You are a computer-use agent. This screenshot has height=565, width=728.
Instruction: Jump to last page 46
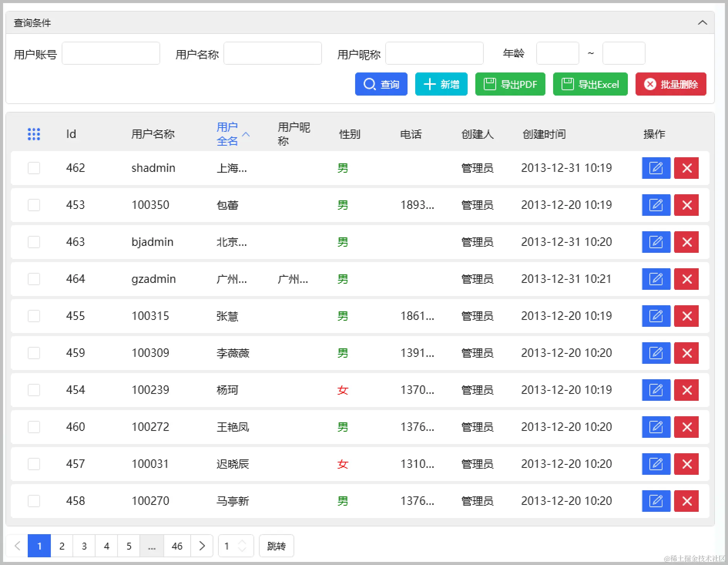pyautogui.click(x=177, y=546)
